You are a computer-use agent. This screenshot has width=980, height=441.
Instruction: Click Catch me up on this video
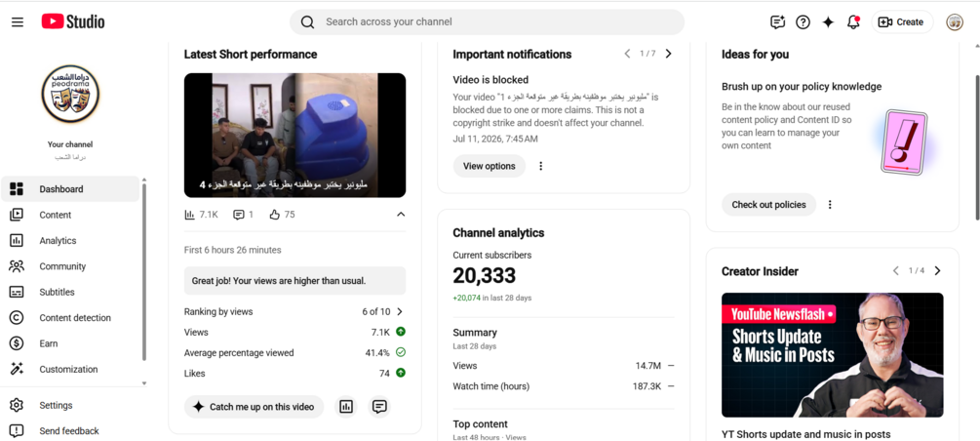[254, 407]
